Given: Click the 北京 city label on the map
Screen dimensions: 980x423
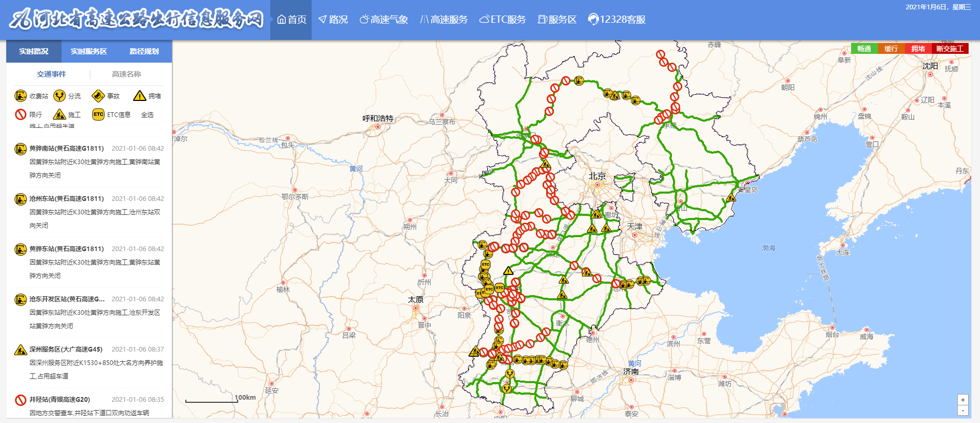Looking at the screenshot, I should 597,176.
